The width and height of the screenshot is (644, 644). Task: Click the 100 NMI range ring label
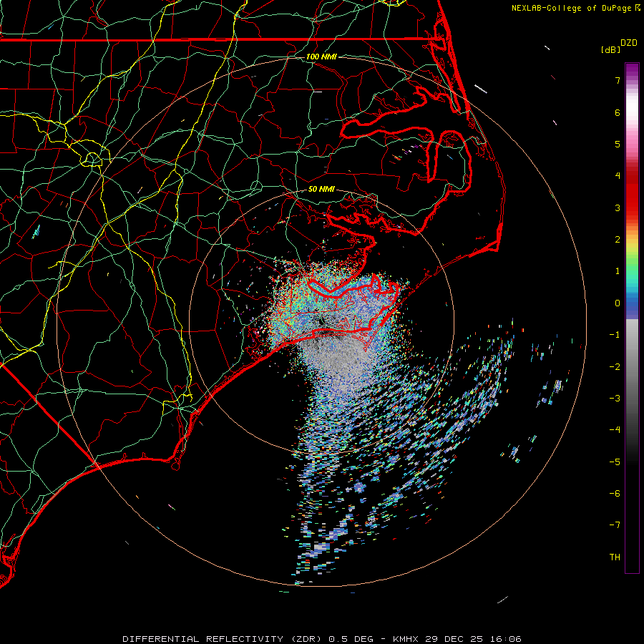coord(321,57)
